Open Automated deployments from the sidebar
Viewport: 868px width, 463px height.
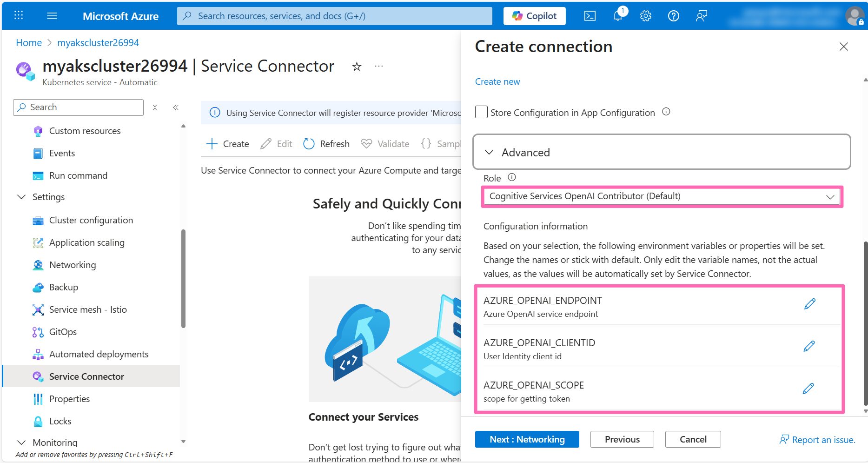(99, 354)
